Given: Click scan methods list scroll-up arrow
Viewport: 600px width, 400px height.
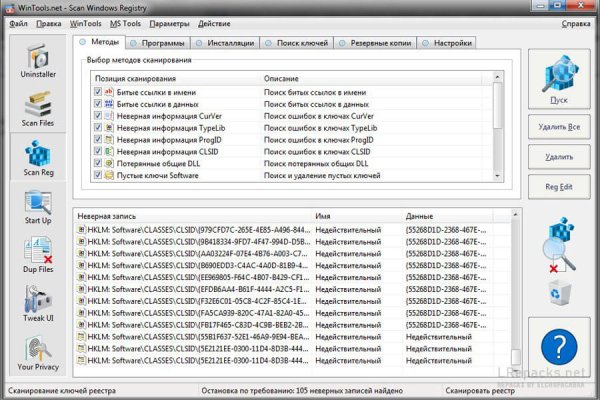Looking at the screenshot, I should 497,77.
